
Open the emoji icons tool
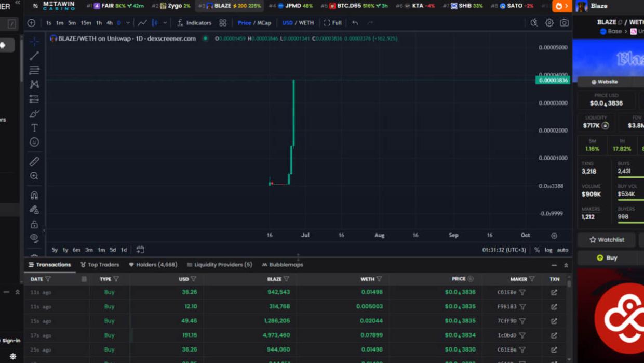click(34, 142)
